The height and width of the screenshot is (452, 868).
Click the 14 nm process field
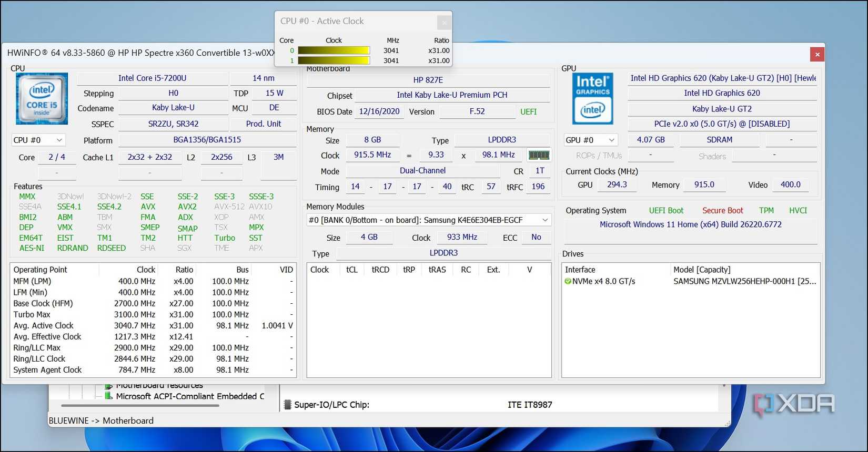tap(264, 78)
